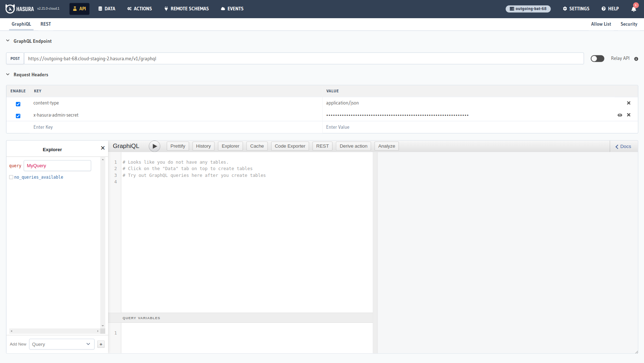Reveal admin secret with eye icon
This screenshot has width=644, height=363.
[x=620, y=115]
